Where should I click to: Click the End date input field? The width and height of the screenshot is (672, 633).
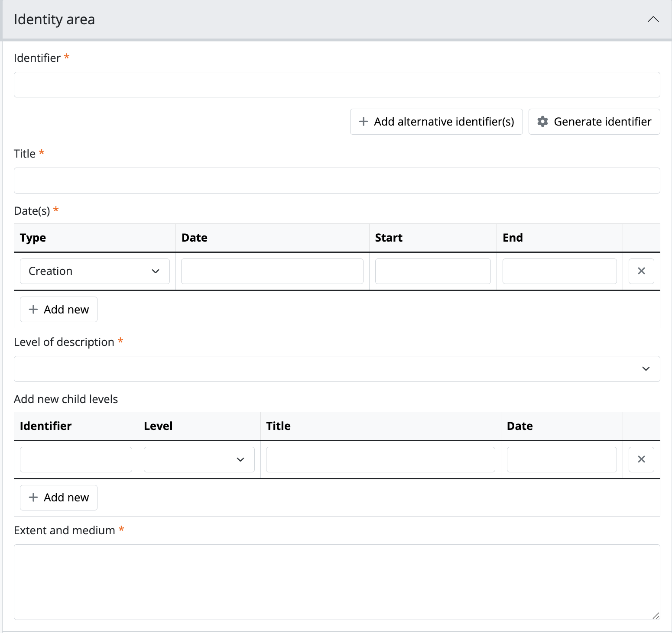click(559, 271)
